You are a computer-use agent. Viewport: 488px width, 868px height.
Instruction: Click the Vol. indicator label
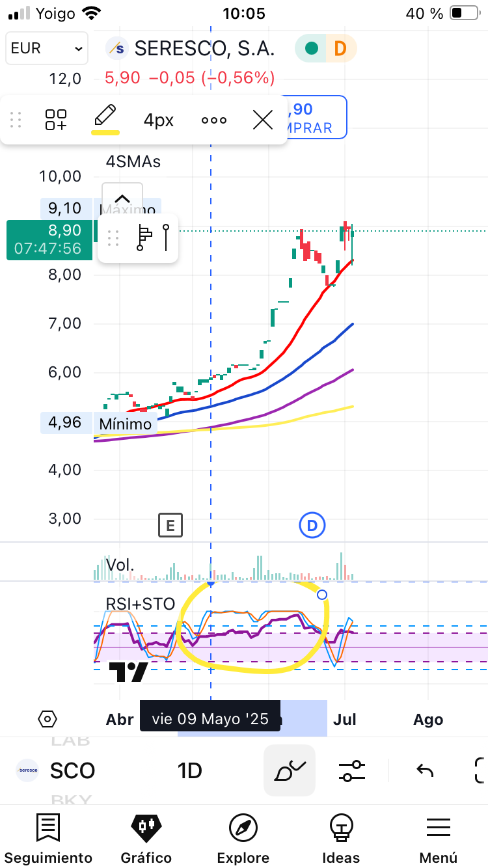coord(120,565)
